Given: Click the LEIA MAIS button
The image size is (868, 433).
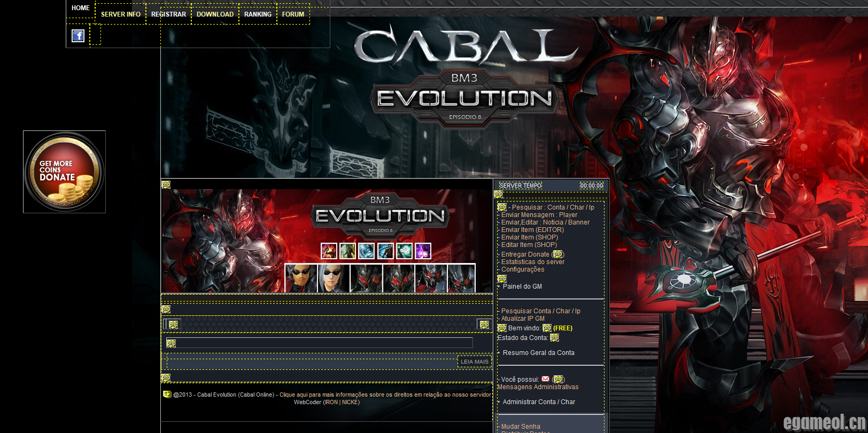Looking at the screenshot, I should (x=474, y=362).
